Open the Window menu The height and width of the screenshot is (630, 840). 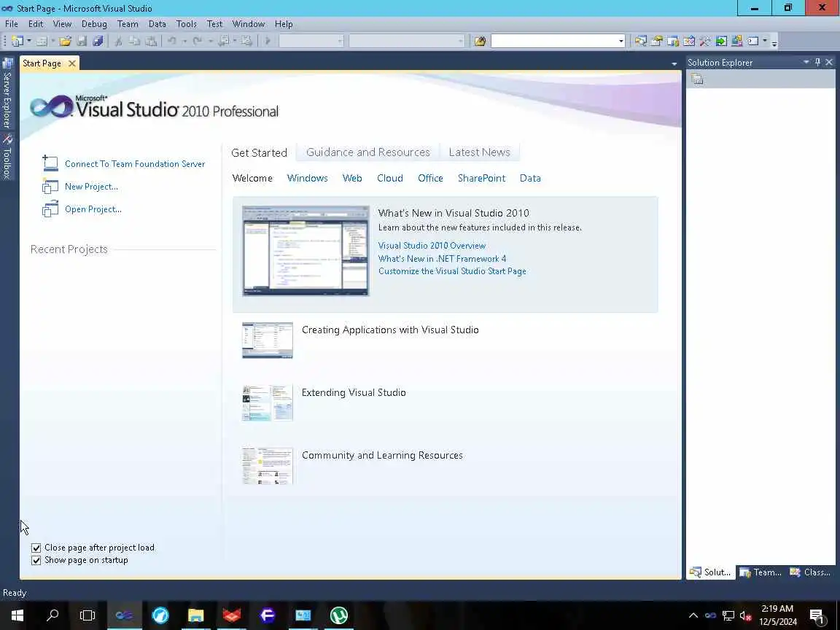[x=249, y=23]
